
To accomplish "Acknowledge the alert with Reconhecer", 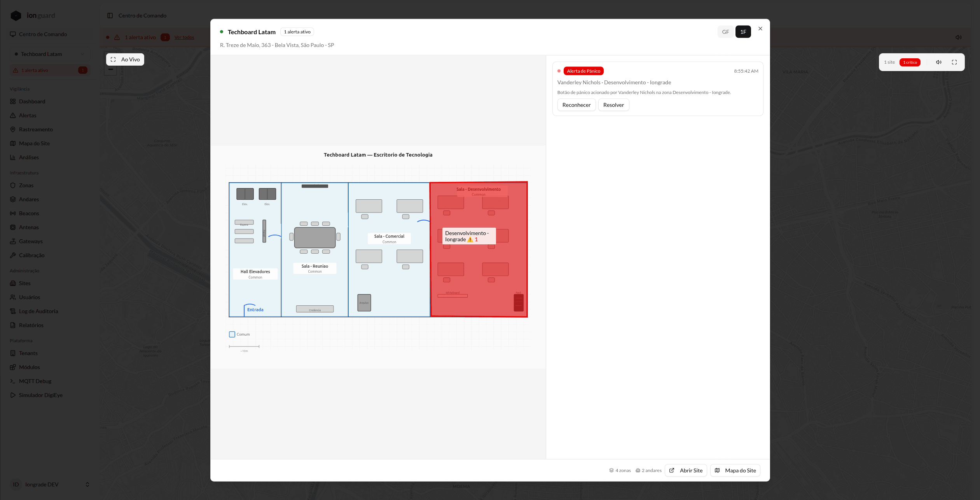I will tap(576, 105).
